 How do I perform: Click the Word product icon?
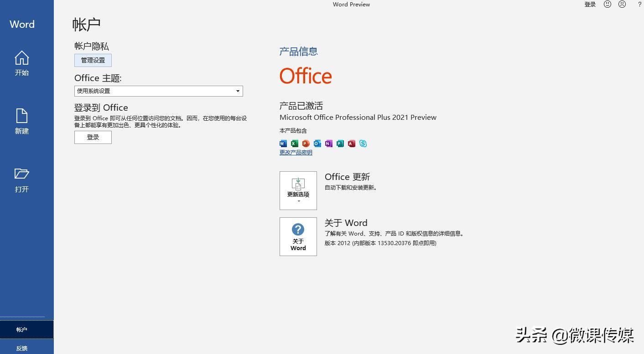point(283,144)
